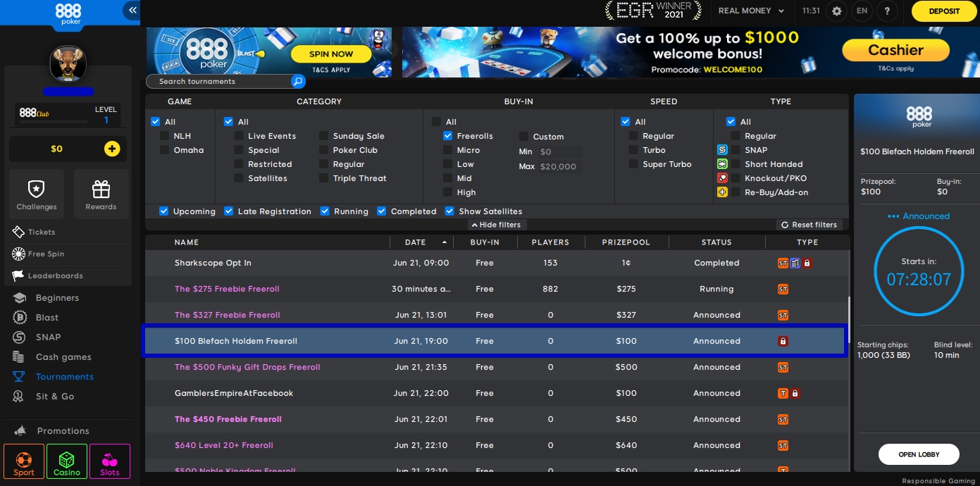Click the deer avatar picture

68,64
